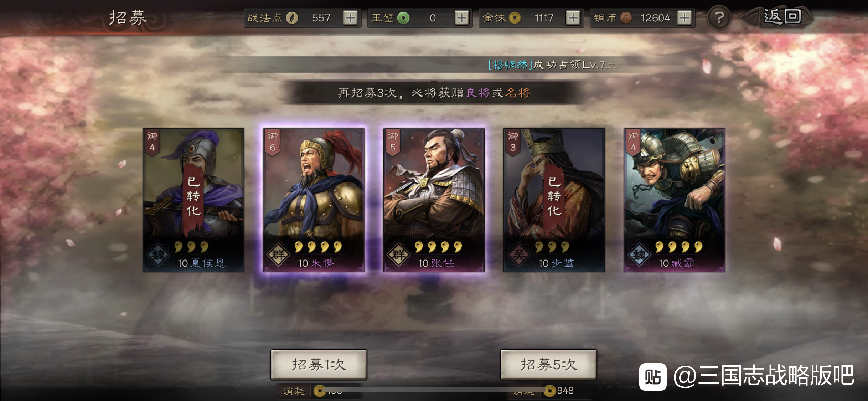
Task: Click the plus icon beside 铜币 12604
Action: click(x=684, y=18)
